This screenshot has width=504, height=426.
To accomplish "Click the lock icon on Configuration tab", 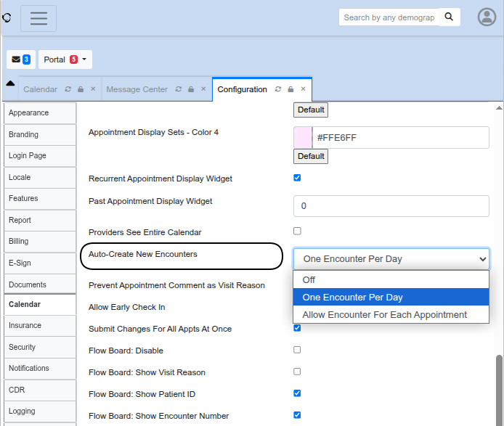I will tap(290, 89).
